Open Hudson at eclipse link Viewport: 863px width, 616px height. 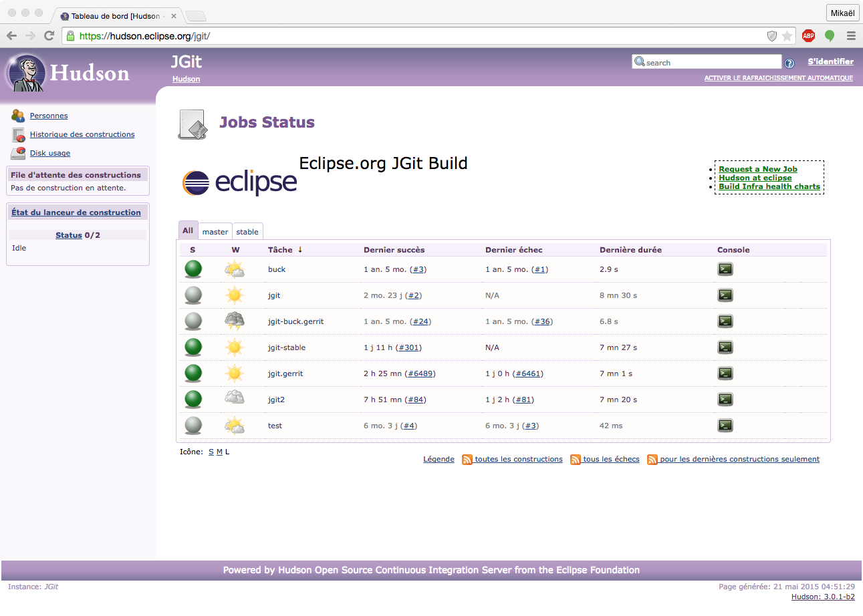[755, 178]
